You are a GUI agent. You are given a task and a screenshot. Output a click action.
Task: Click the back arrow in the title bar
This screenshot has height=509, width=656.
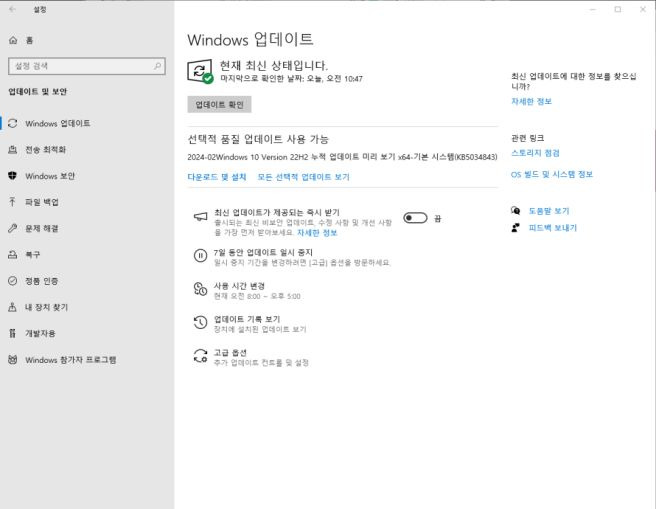click(12, 9)
